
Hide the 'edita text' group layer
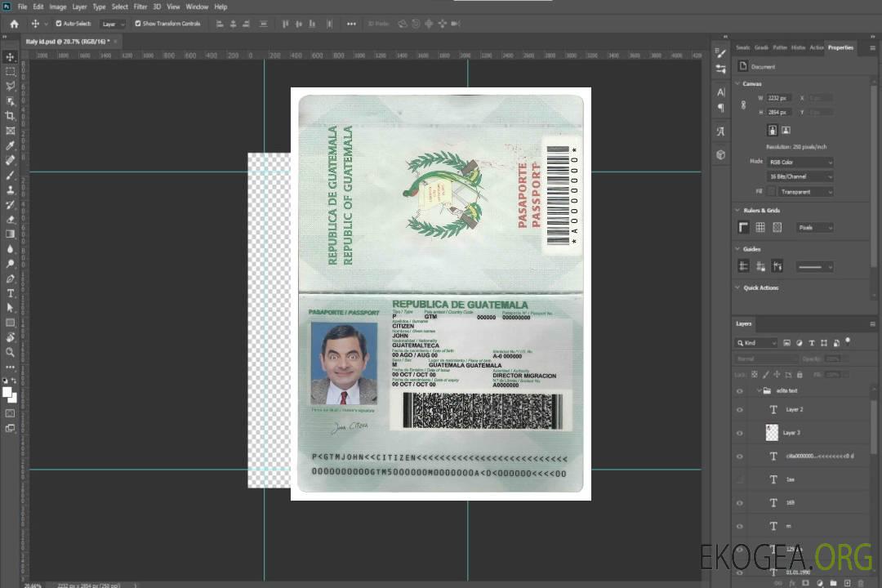point(740,391)
